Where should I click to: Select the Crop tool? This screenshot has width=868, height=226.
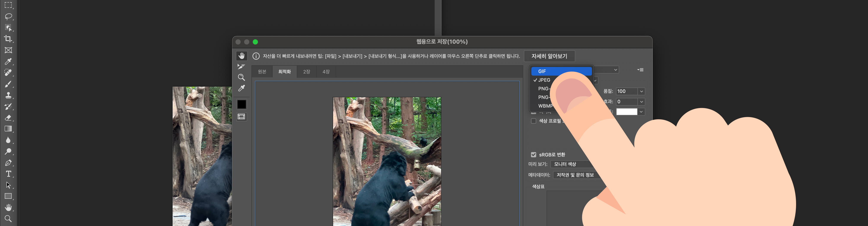pyautogui.click(x=8, y=39)
